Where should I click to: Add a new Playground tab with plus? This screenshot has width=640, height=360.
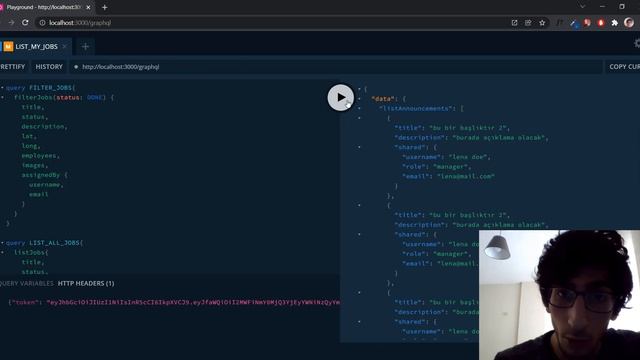tap(85, 47)
